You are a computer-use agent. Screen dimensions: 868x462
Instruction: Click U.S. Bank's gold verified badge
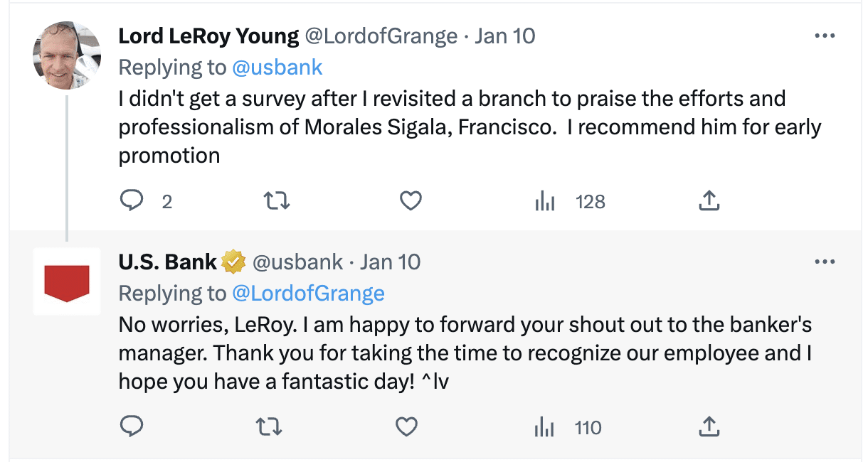233,262
